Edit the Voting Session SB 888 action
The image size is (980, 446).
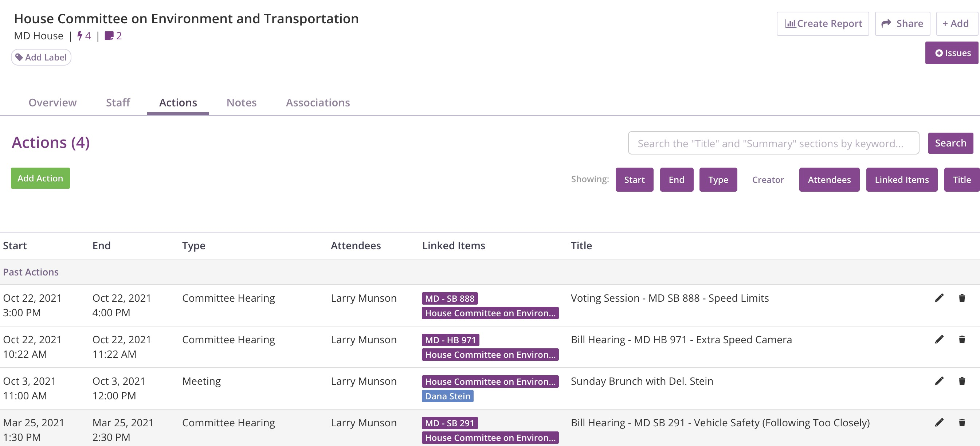pos(939,298)
